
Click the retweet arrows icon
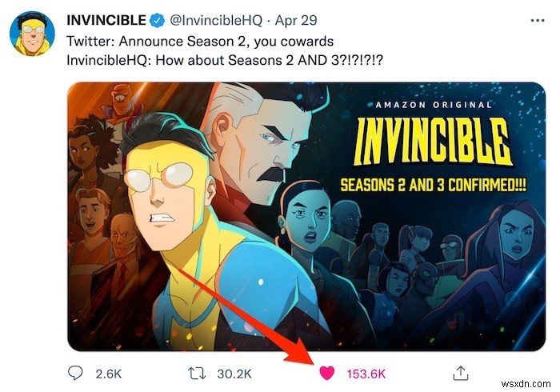point(194,372)
